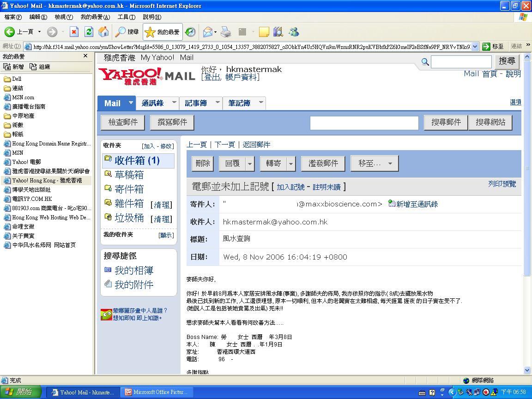Click the My Attachments paperclip icon

pyautogui.click(x=108, y=284)
